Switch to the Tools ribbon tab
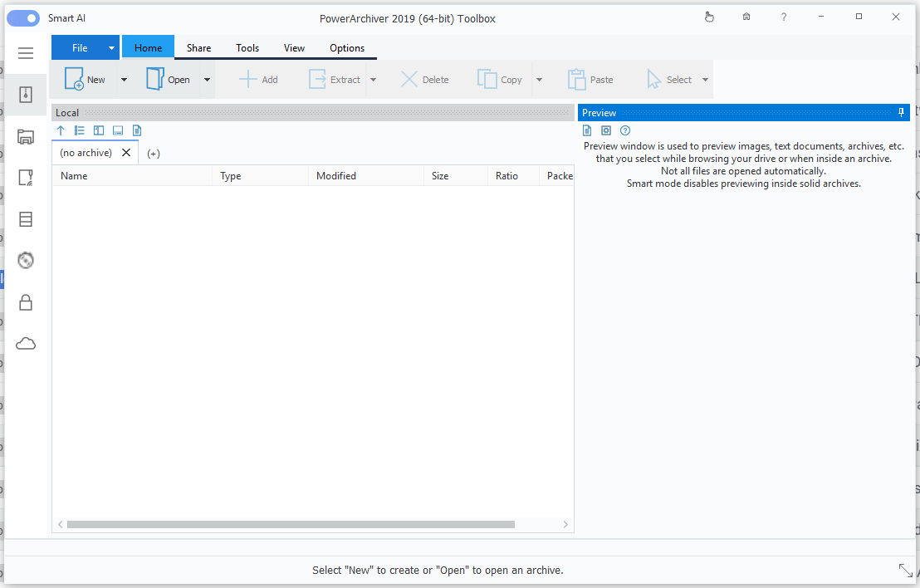Screen dimensions: 920x588 pyautogui.click(x=247, y=47)
